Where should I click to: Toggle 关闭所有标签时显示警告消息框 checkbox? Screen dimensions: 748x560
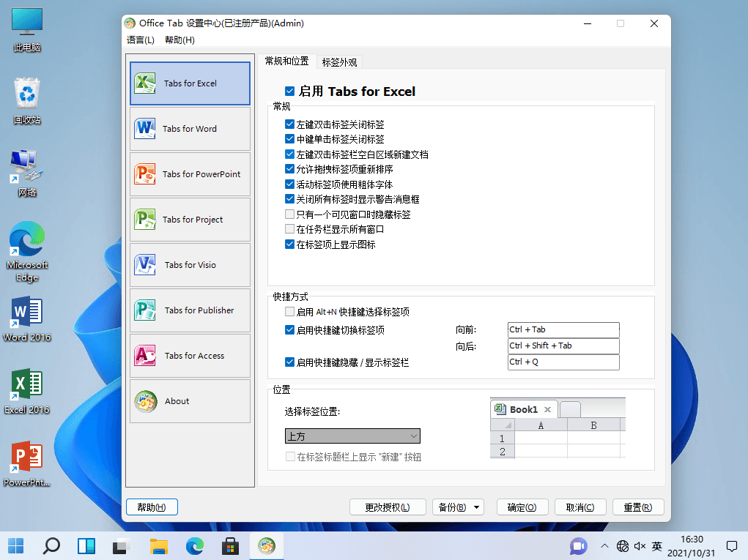(289, 198)
